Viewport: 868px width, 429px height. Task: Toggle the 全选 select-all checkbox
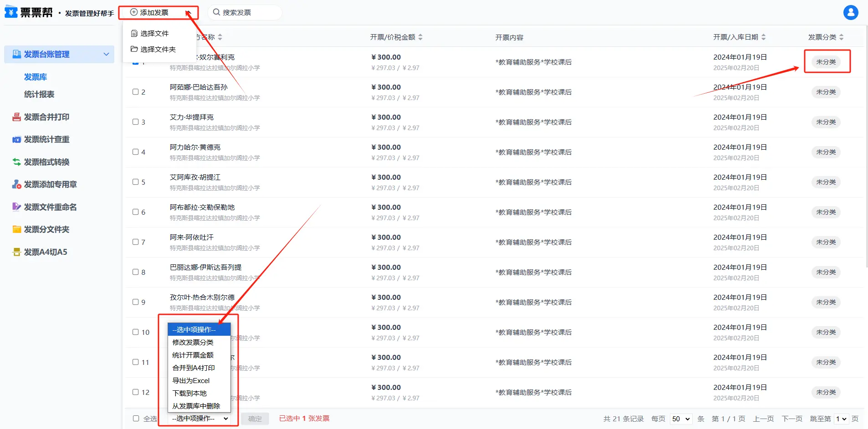[x=136, y=419]
